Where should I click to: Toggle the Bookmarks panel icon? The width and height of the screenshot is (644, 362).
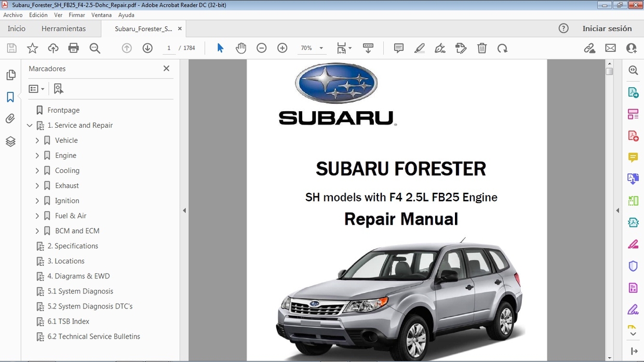(10, 96)
